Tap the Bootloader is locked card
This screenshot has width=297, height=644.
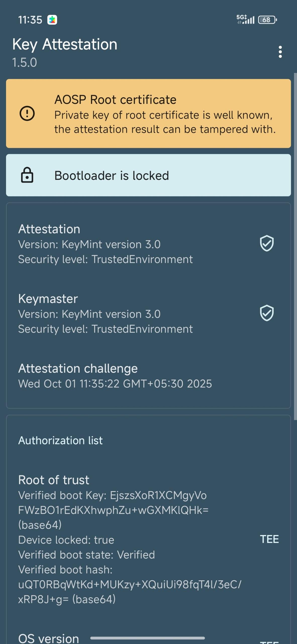148,175
